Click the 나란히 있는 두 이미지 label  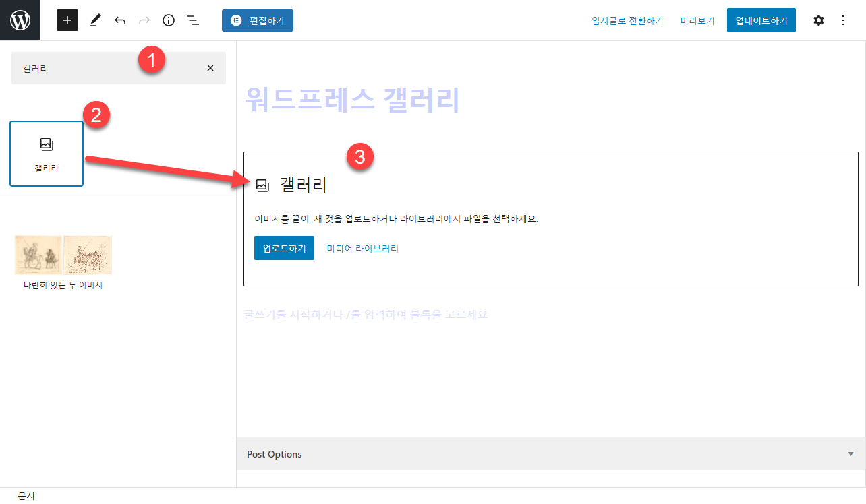[63, 285]
